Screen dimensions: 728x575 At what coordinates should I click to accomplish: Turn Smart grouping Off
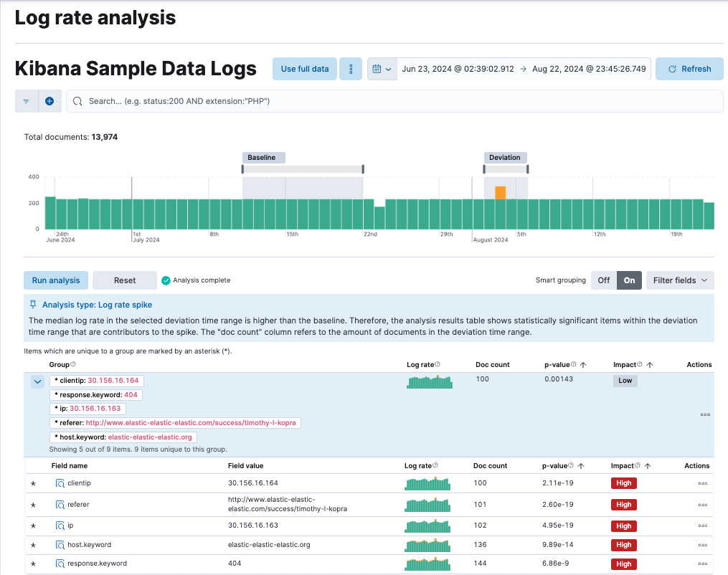tap(604, 280)
